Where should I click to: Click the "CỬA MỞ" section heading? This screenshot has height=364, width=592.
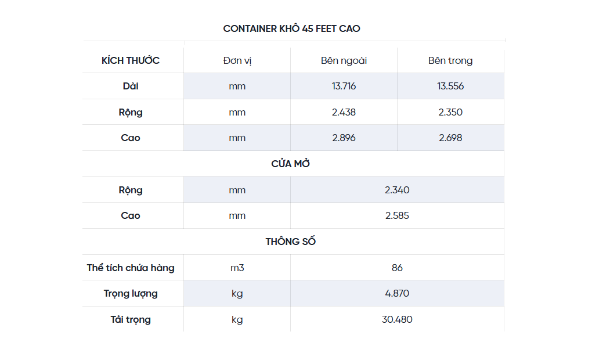[x=291, y=164]
